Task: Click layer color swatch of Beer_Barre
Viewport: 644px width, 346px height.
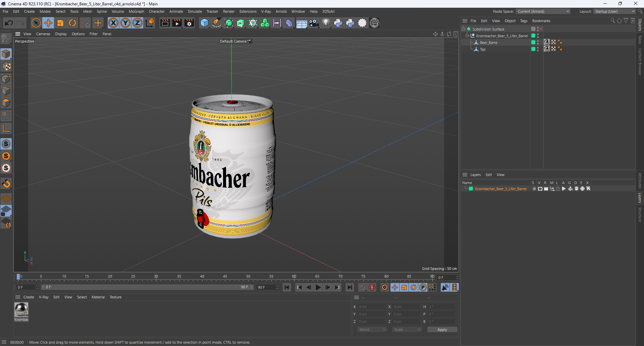Action: pyautogui.click(x=533, y=42)
